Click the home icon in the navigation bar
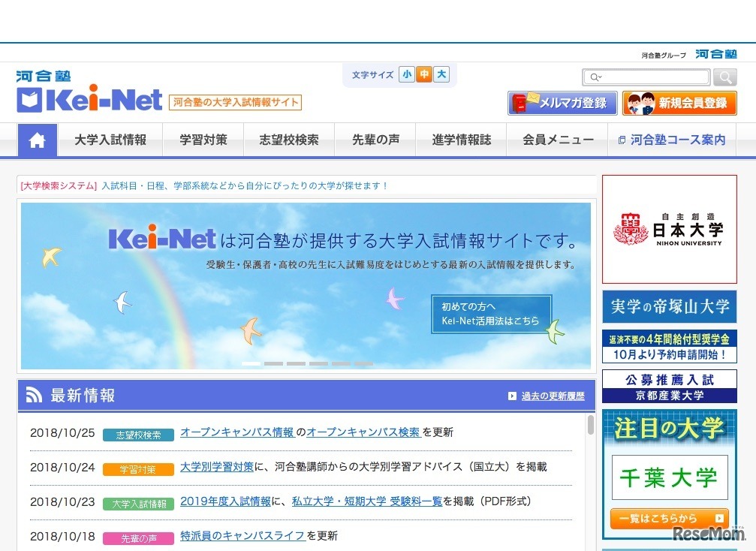Screen dimensions: 756x551 (x=37, y=140)
